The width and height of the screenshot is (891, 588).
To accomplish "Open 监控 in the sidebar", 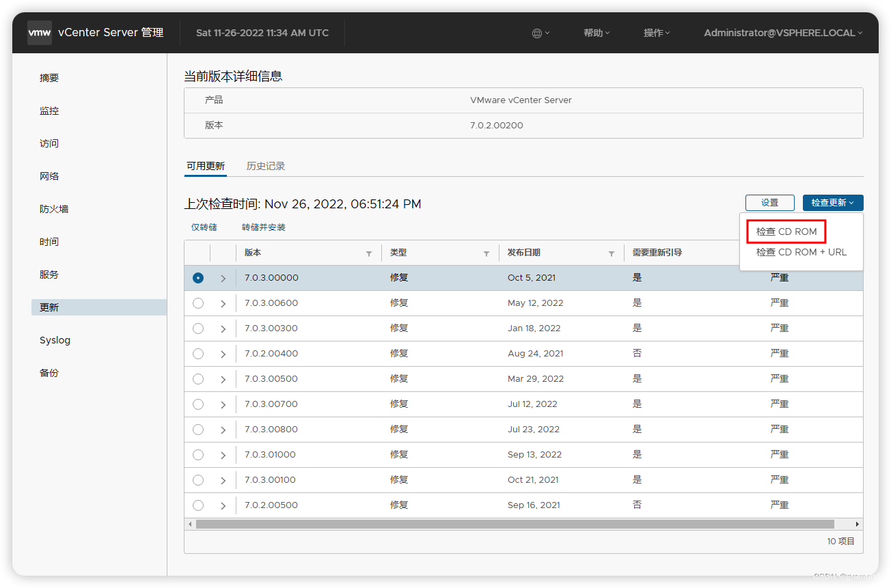I will (49, 111).
